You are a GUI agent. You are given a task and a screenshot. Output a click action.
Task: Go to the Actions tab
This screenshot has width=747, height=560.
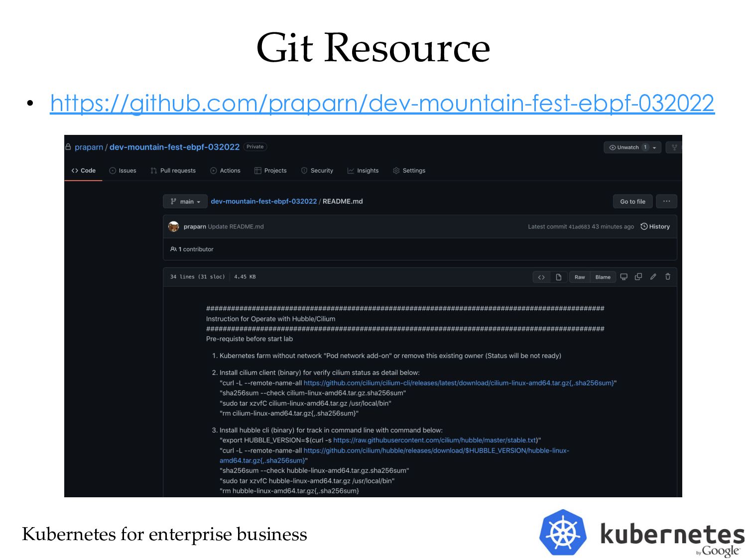click(225, 171)
